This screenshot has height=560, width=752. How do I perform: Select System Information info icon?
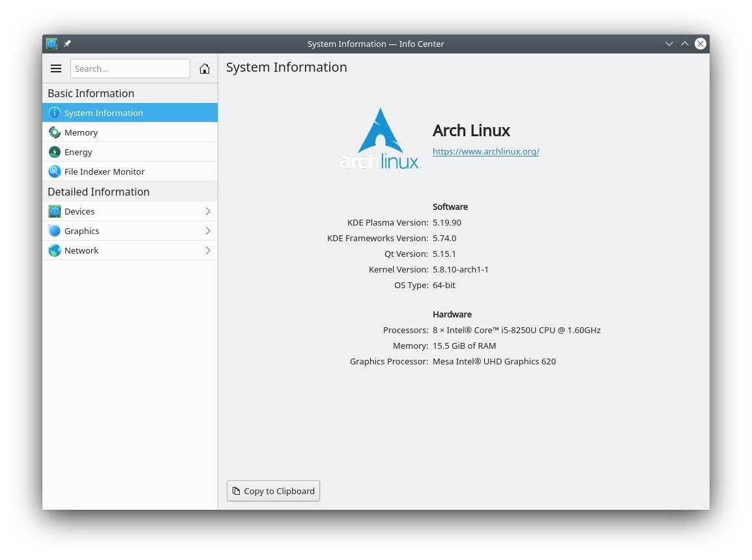point(55,113)
